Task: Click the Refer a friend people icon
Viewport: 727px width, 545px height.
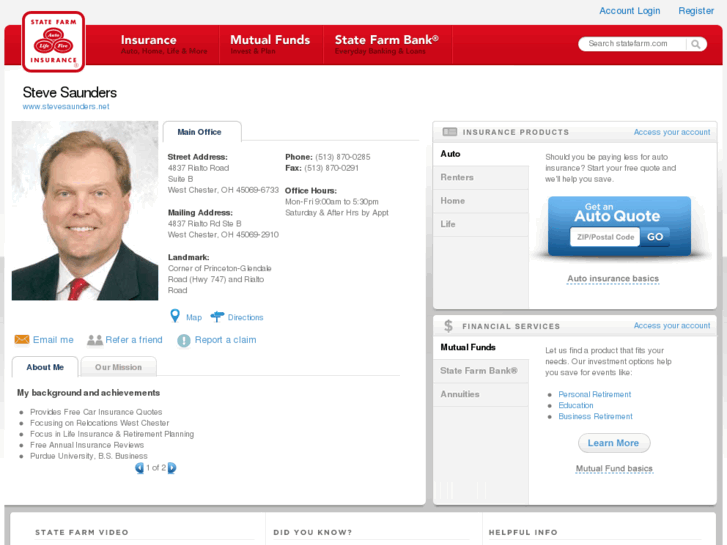Action: point(95,340)
